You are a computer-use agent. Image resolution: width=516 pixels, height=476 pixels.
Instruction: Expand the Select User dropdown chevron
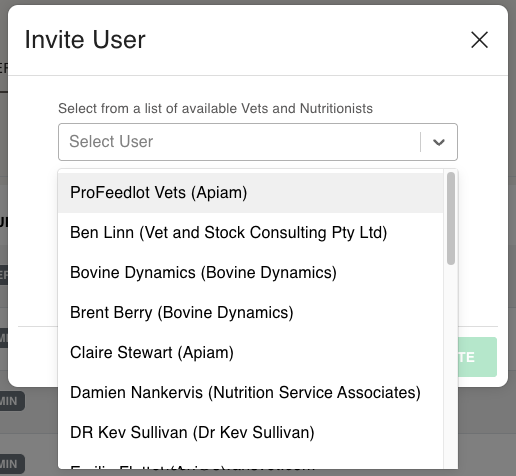439,142
